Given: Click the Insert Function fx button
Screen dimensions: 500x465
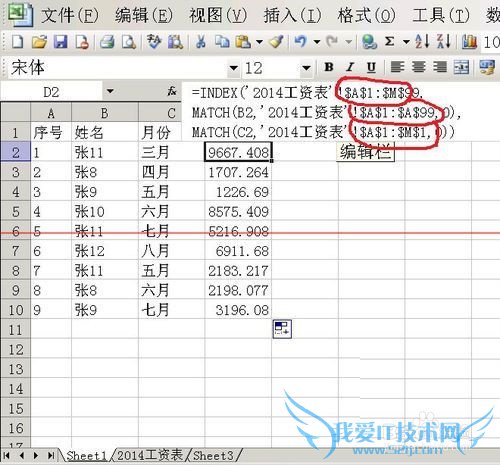Looking at the screenshot, I should 172,91.
